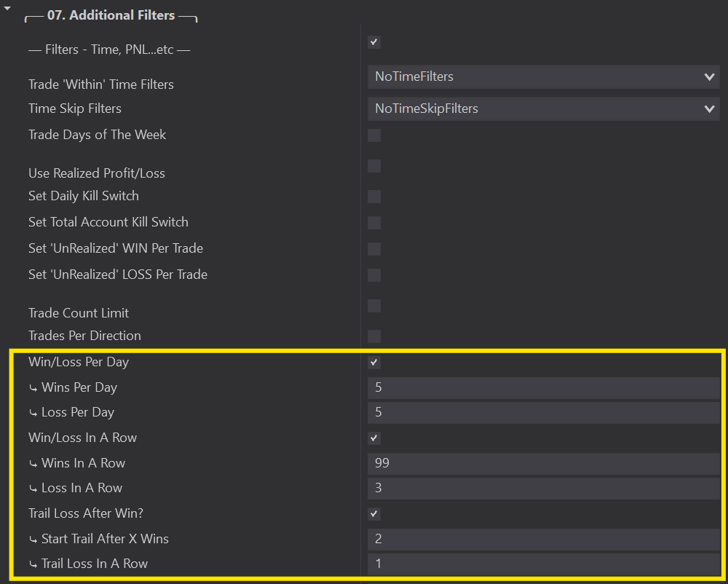Check the Set Daily Kill Switch box
This screenshot has height=584, width=728.
pos(374,197)
